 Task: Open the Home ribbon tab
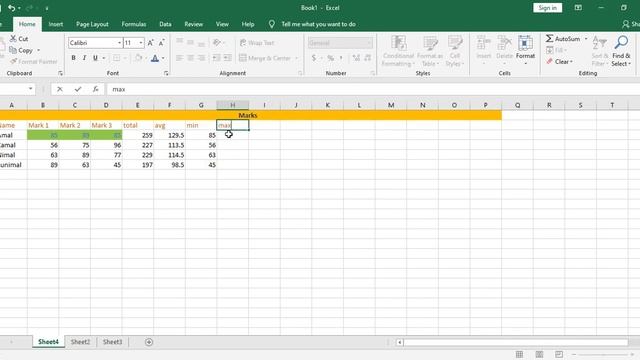[x=27, y=24]
